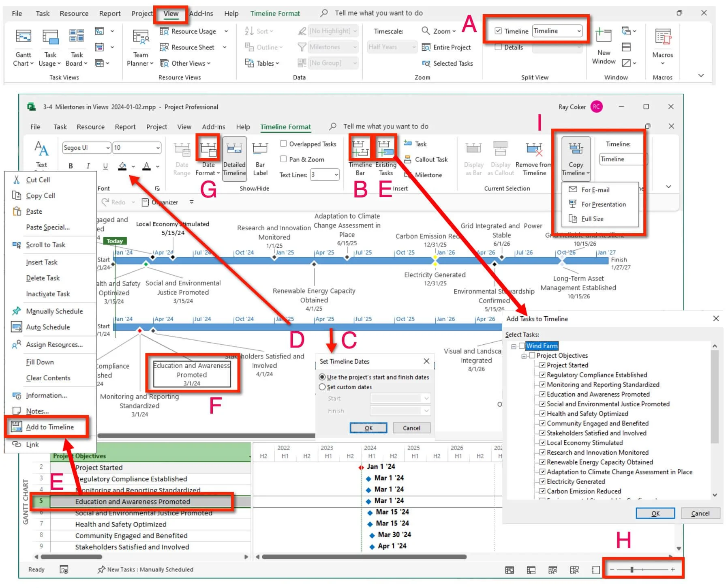Select Set custom dates radio button
The width and height of the screenshot is (728, 588).
click(322, 387)
